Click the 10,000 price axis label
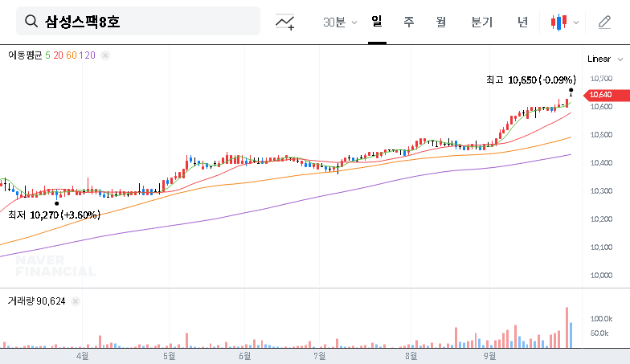This screenshot has height=364, width=630. [x=601, y=275]
